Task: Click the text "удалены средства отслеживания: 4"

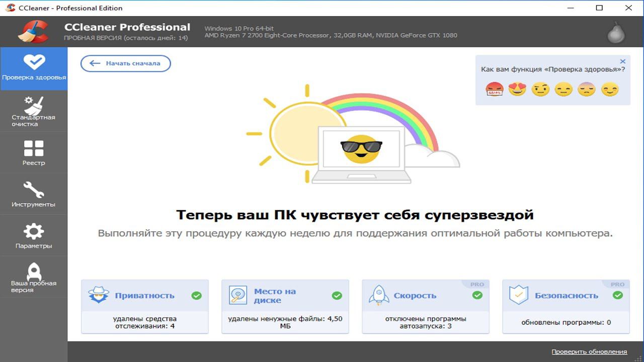Action: [145, 322]
